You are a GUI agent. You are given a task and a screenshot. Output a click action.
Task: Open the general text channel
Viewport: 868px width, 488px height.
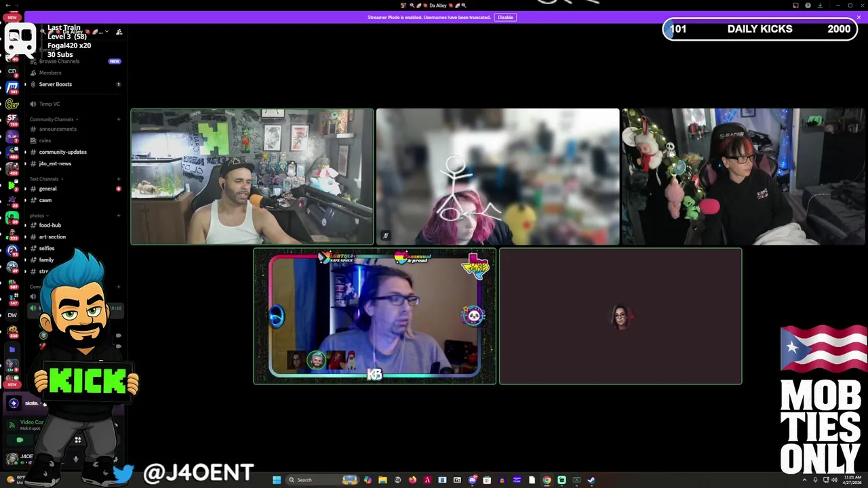click(75, 188)
